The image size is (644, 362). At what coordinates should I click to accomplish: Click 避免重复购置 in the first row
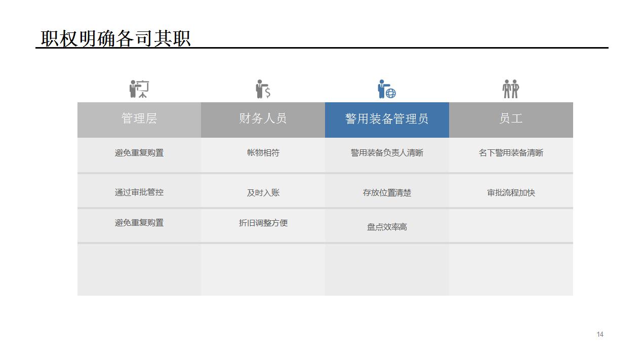[x=139, y=153]
